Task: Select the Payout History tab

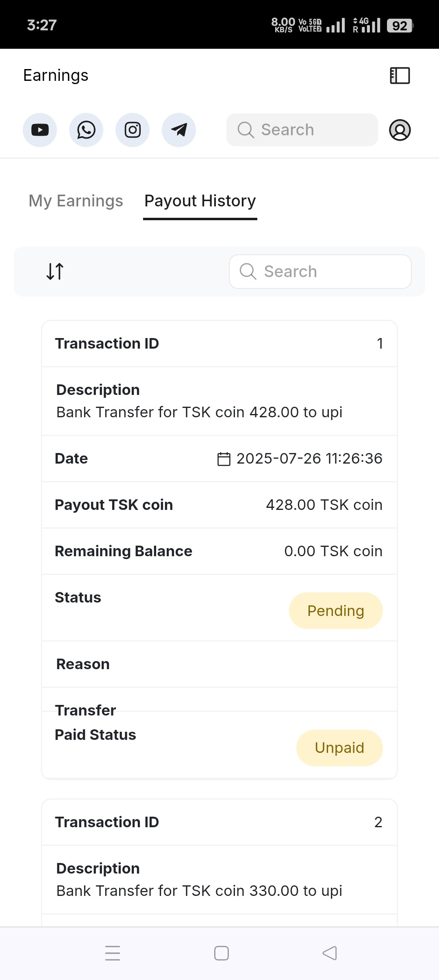Action: click(200, 201)
